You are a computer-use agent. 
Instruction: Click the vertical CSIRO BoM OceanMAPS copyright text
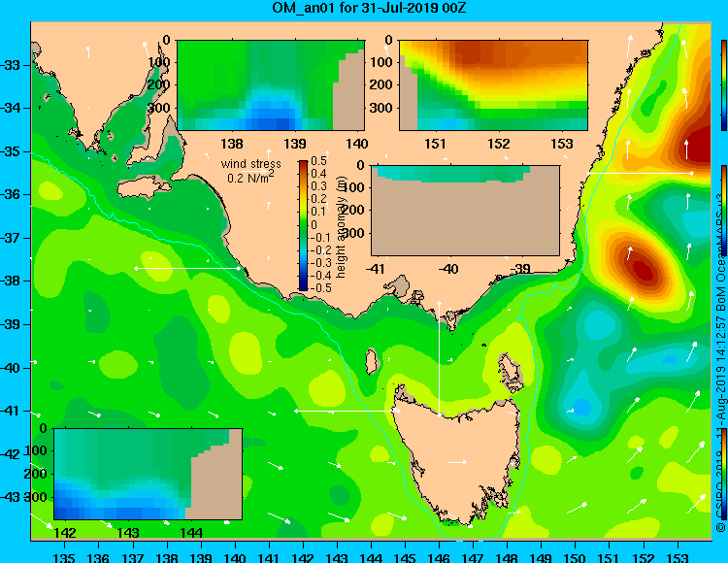click(x=721, y=362)
